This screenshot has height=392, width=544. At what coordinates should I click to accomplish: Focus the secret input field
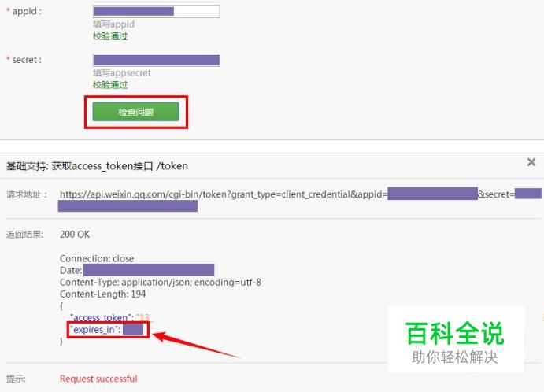tap(156, 60)
